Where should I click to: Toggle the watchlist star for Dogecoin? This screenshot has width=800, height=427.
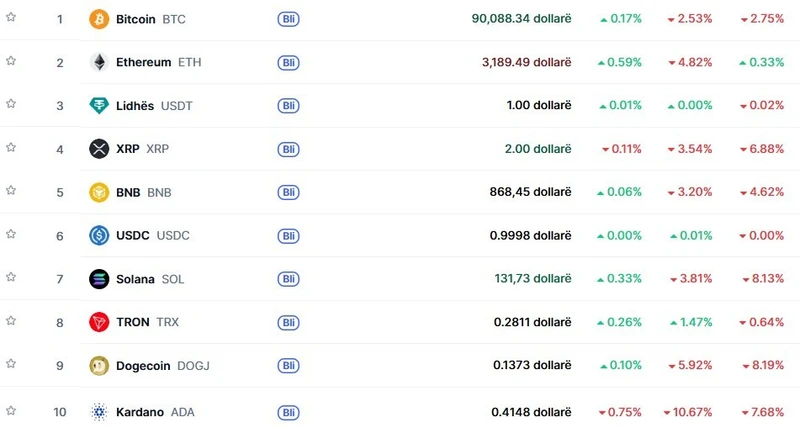click(11, 364)
